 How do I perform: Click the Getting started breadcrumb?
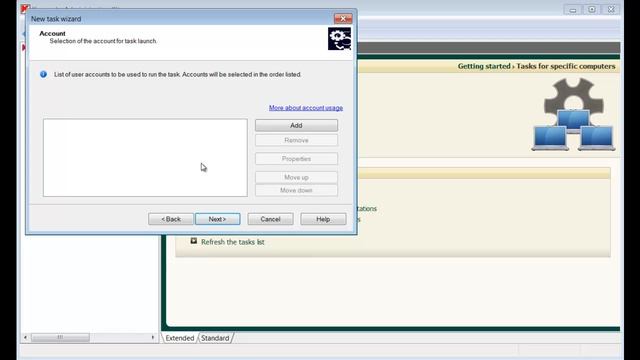tap(484, 66)
